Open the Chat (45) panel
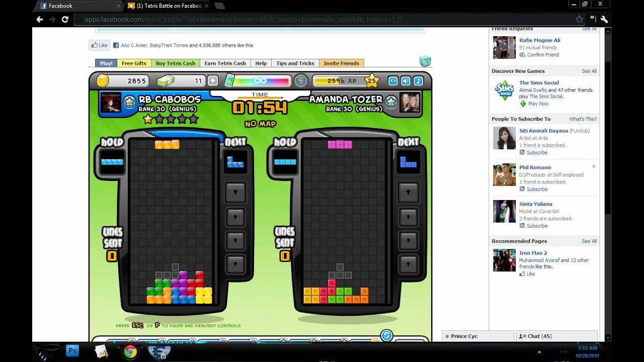The image size is (644, 362). 557,336
